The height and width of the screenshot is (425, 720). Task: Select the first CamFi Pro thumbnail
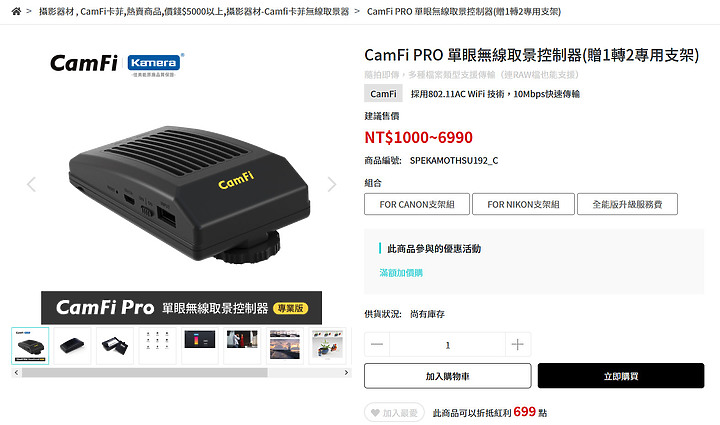point(30,346)
